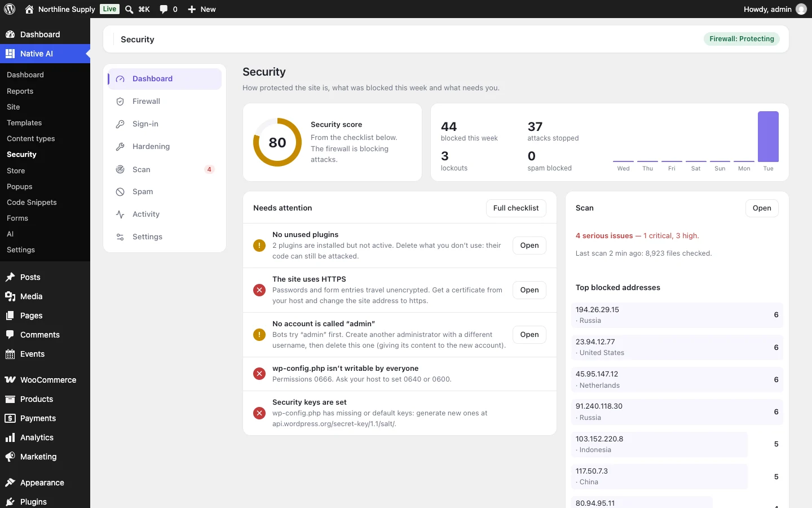The width and height of the screenshot is (812, 508).
Task: Click the WooCommerce menu icon
Action: coord(10,380)
